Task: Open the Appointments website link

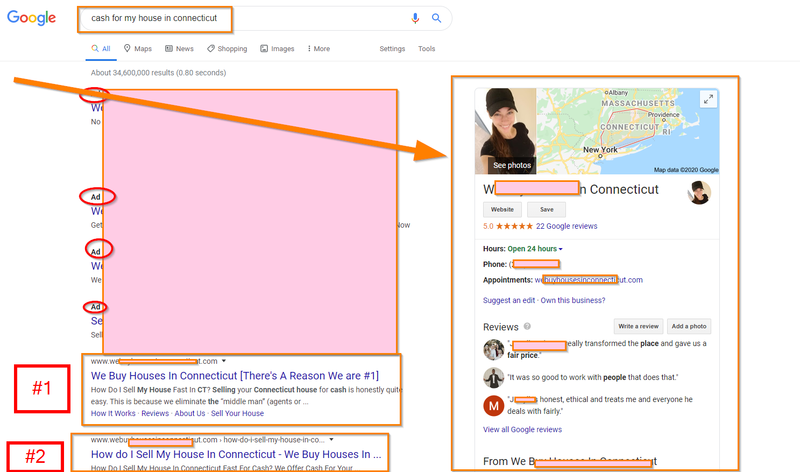Action: pyautogui.click(x=589, y=280)
